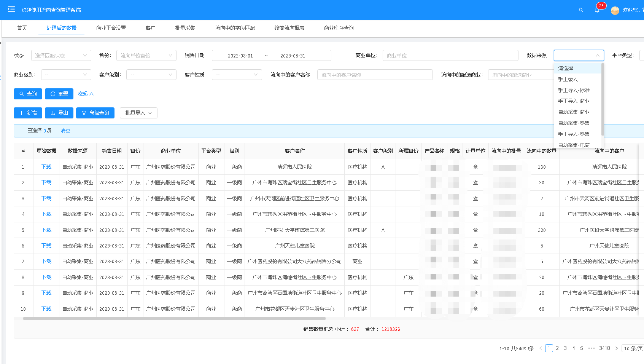Click the user avatar in header
This screenshot has height=364, width=644.
pyautogui.click(x=615, y=10)
